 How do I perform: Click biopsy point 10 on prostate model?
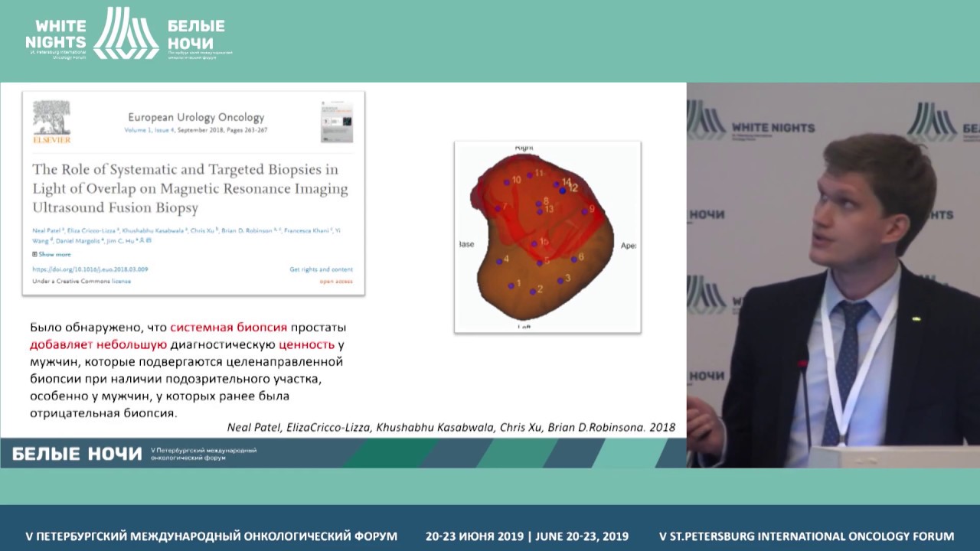coord(507,181)
